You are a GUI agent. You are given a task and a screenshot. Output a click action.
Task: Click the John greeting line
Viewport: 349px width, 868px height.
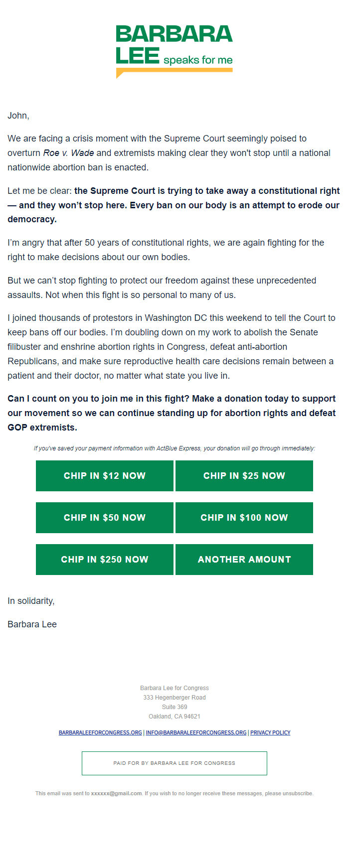click(18, 116)
